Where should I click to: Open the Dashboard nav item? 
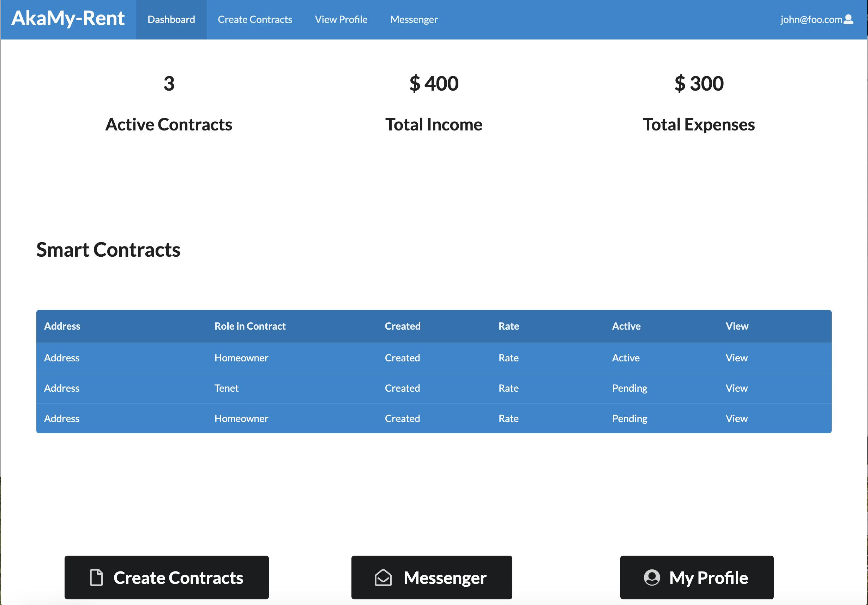click(171, 19)
